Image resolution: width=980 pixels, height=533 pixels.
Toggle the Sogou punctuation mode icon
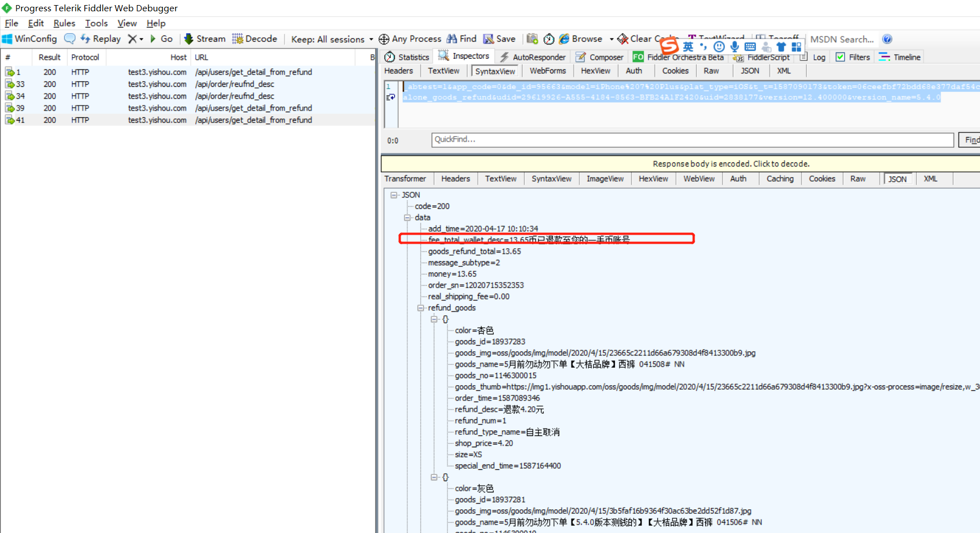coord(703,46)
